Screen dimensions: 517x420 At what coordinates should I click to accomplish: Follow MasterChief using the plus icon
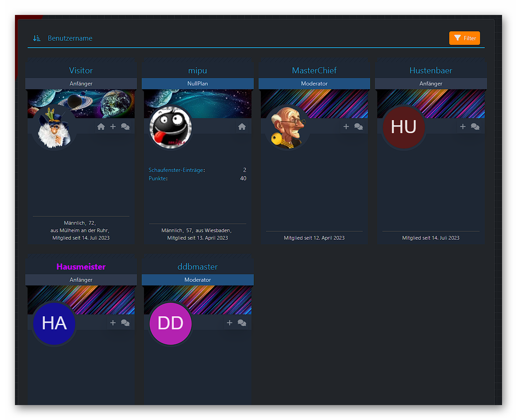(x=346, y=127)
